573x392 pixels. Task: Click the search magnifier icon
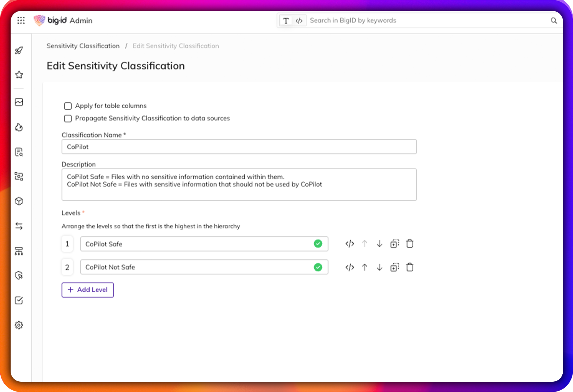pyautogui.click(x=554, y=21)
